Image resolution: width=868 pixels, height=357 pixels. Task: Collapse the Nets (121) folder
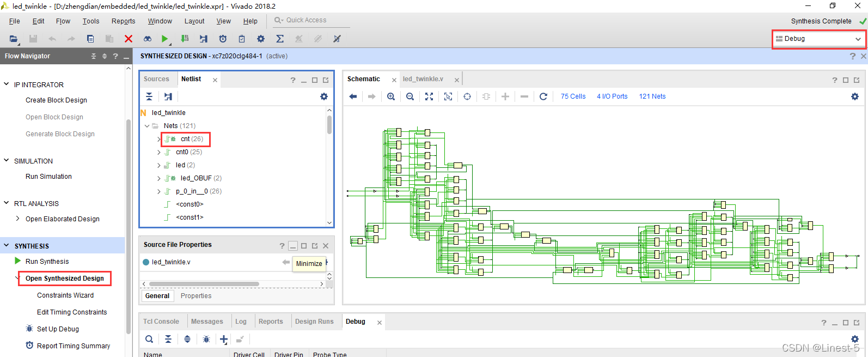[x=147, y=126]
